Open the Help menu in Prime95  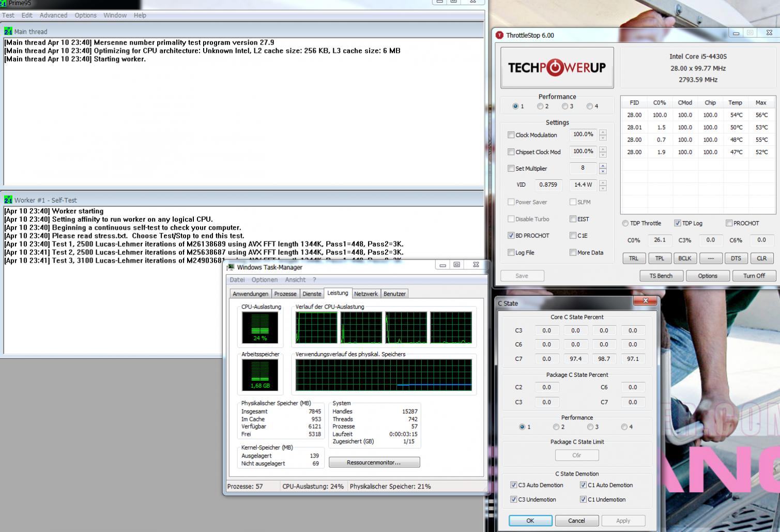[140, 16]
